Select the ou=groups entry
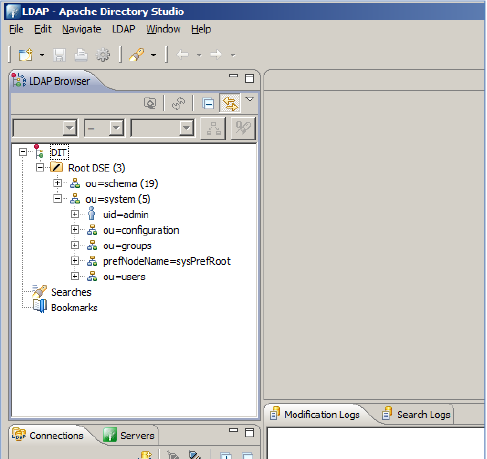This screenshot has height=459, width=487. (127, 246)
